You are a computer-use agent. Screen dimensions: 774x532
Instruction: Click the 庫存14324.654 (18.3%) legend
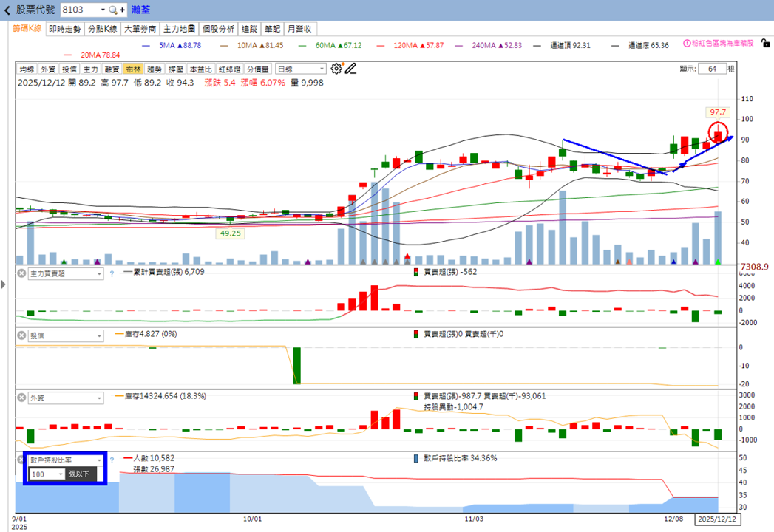[161, 396]
